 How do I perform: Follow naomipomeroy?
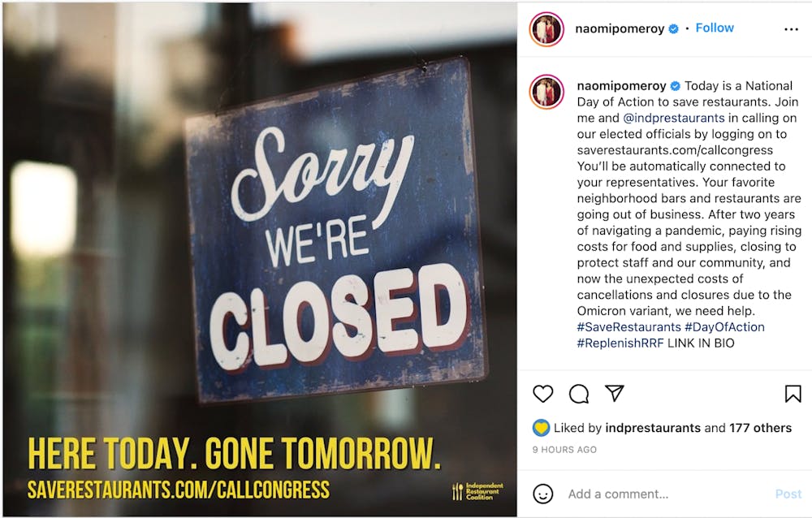tap(715, 28)
